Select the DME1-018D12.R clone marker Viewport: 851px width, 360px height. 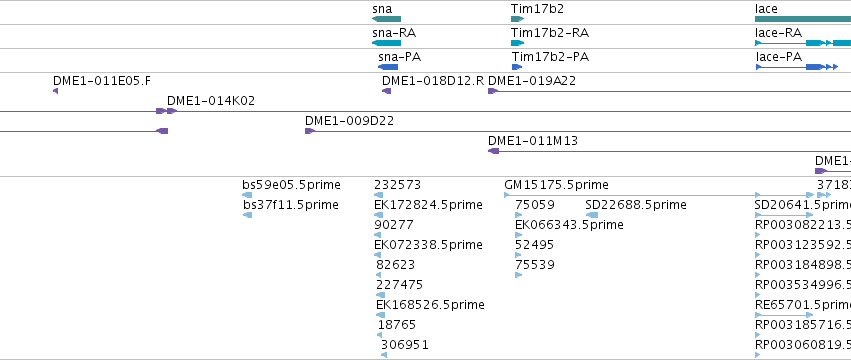[386, 91]
